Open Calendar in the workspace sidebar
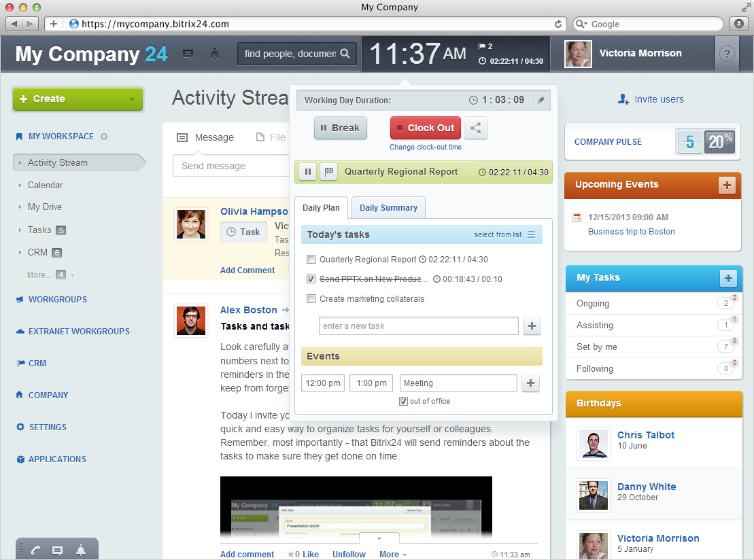 pyautogui.click(x=45, y=185)
